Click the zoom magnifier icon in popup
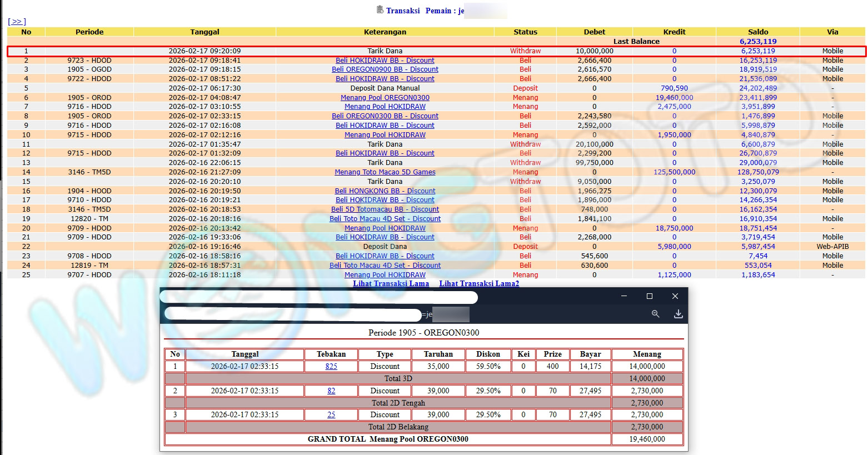This screenshot has height=455, width=868. (655, 314)
